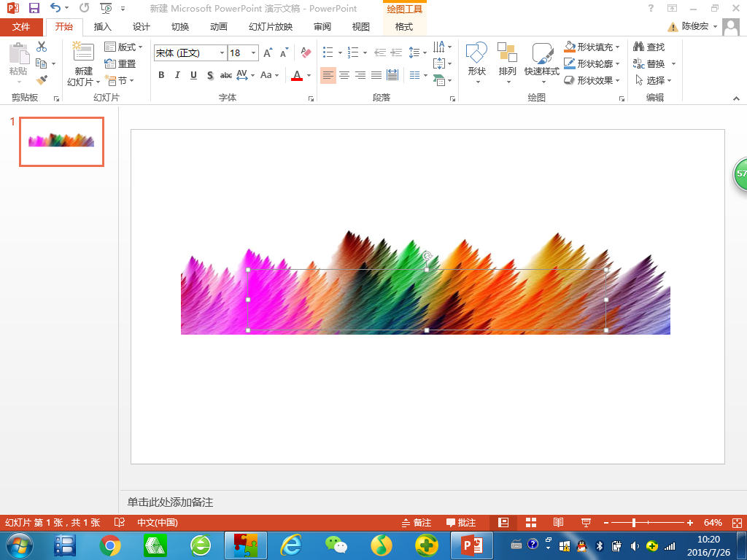Clear all formatting eraser icon

click(x=306, y=52)
